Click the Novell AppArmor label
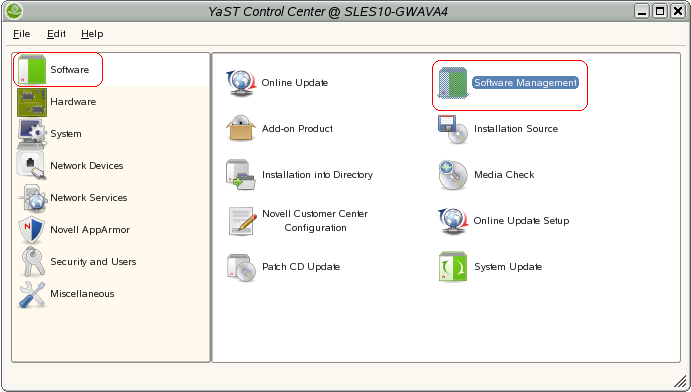This screenshot has height=392, width=691. tap(90, 230)
